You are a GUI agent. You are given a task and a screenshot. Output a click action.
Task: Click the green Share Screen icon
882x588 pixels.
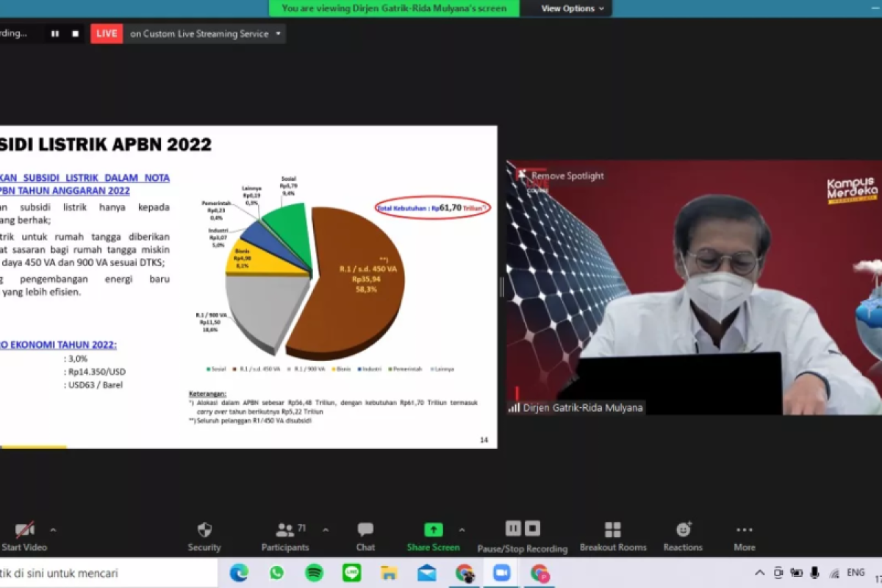click(x=434, y=530)
